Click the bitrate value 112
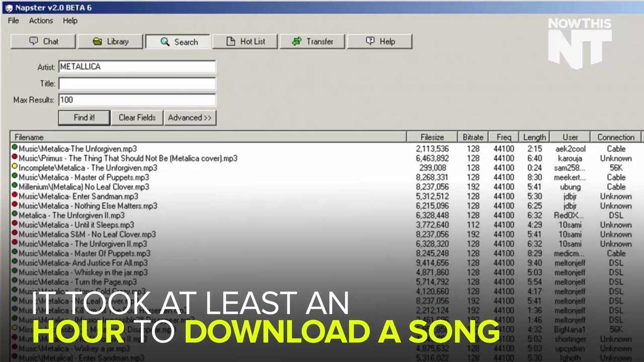644x362 pixels. [x=473, y=225]
